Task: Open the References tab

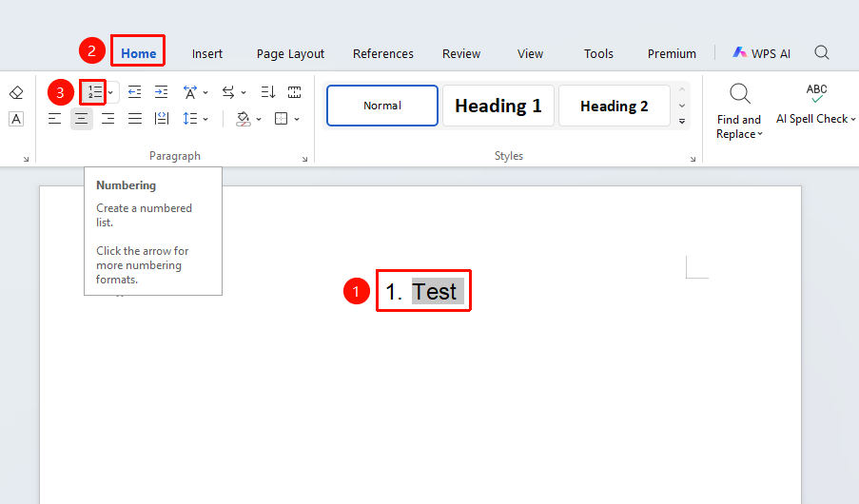Action: tap(383, 53)
